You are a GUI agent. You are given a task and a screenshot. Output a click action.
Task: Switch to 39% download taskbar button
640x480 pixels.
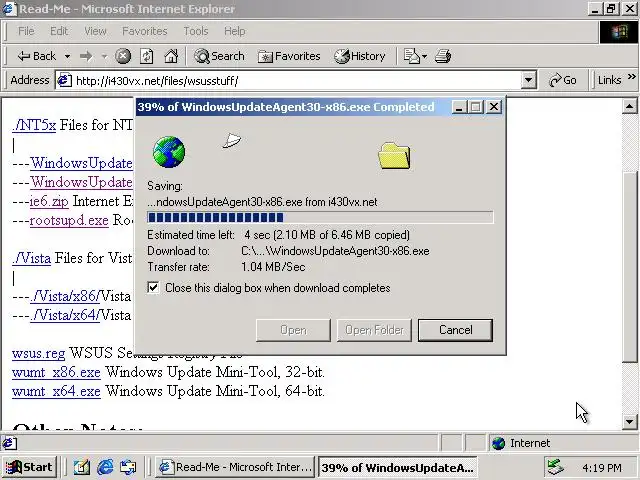398,467
